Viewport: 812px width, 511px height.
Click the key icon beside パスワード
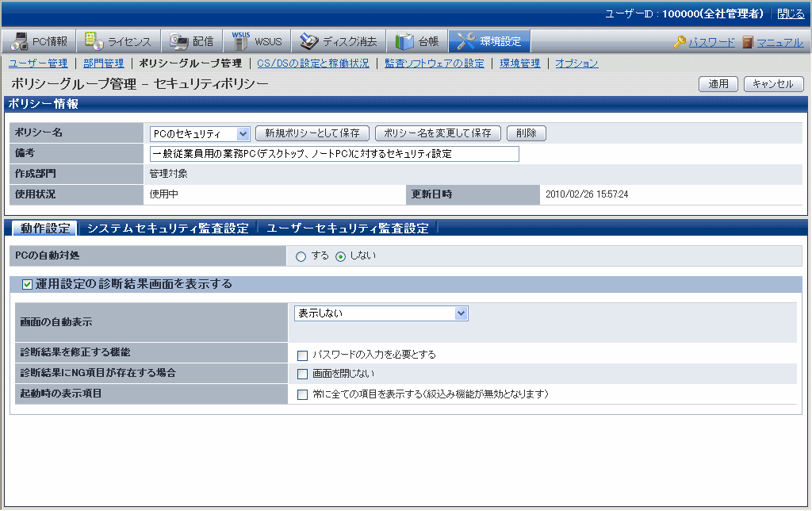[680, 42]
